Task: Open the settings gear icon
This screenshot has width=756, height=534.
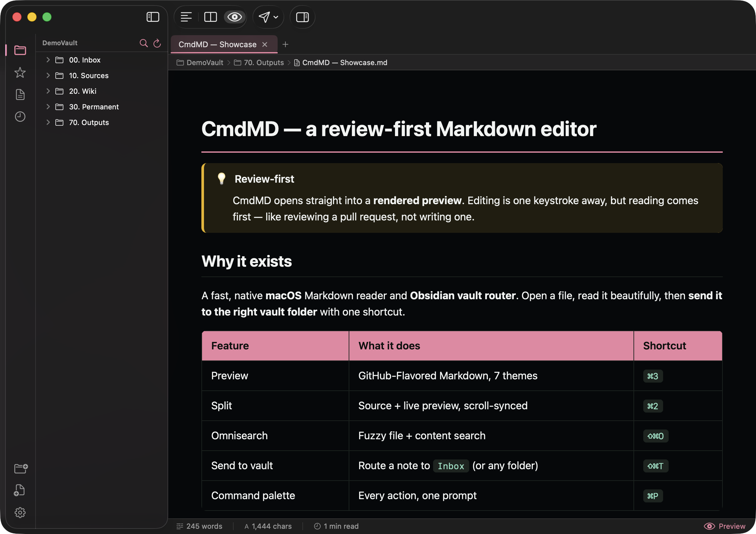Action: point(20,512)
